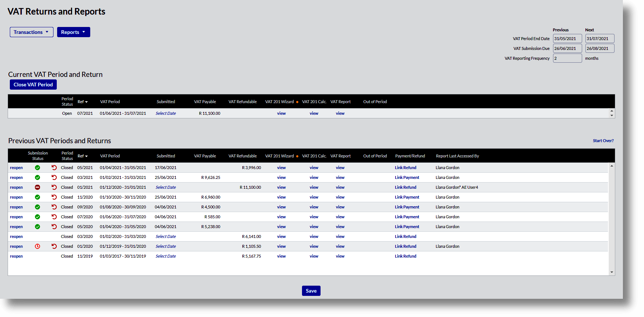Viewport: 644px width, 317px height.
Task: Click green submitted status icon for 11/2020
Action: 37,197
